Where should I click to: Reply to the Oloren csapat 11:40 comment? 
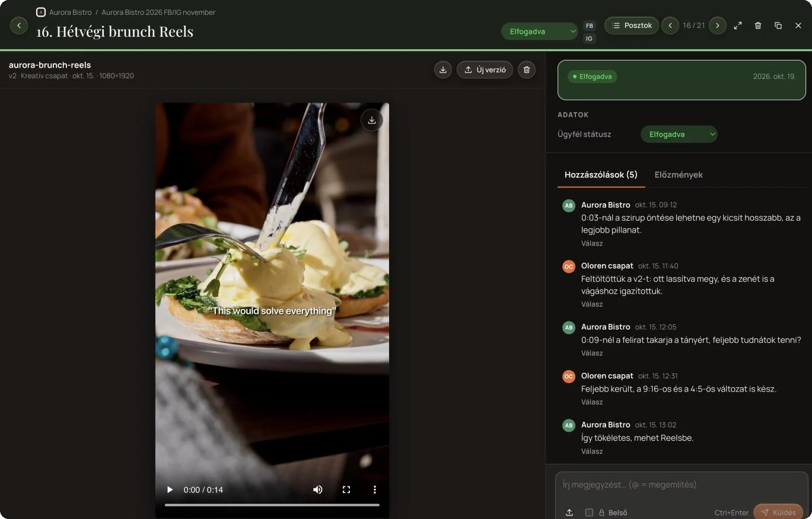[592, 304]
